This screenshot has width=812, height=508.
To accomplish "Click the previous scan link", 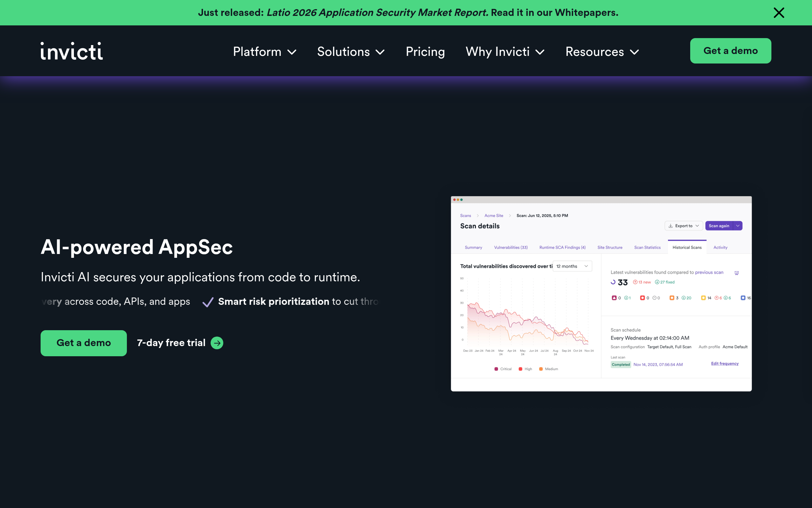I will coord(709,272).
